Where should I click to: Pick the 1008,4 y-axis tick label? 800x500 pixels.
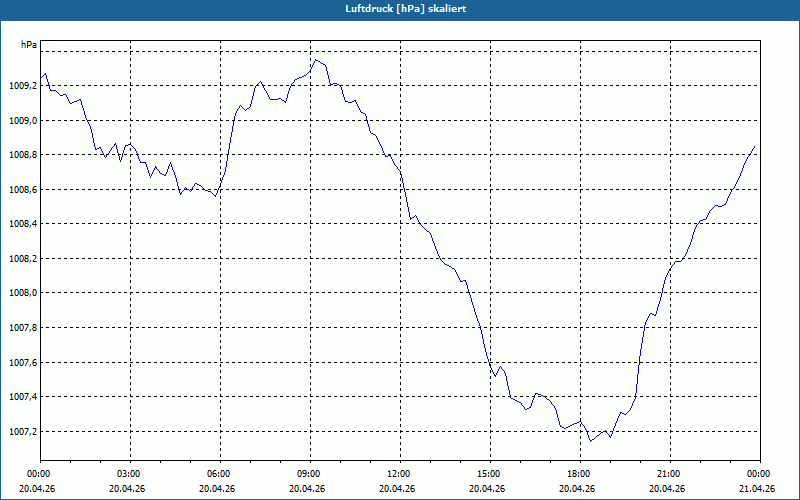(23, 224)
